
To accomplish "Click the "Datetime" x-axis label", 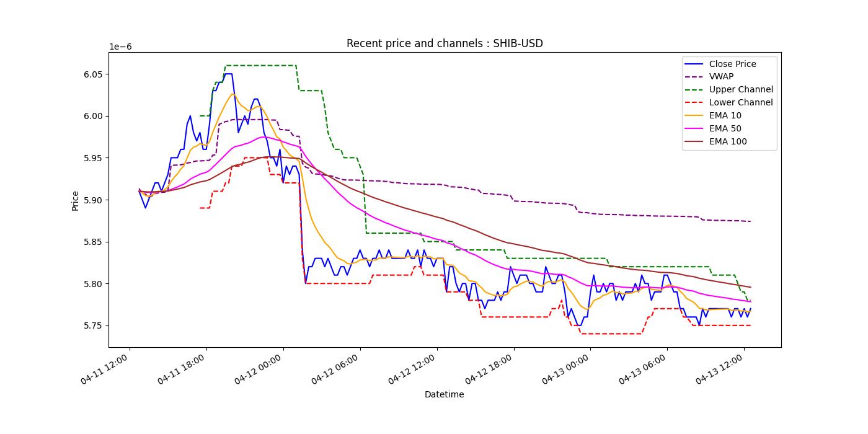I will pos(444,394).
